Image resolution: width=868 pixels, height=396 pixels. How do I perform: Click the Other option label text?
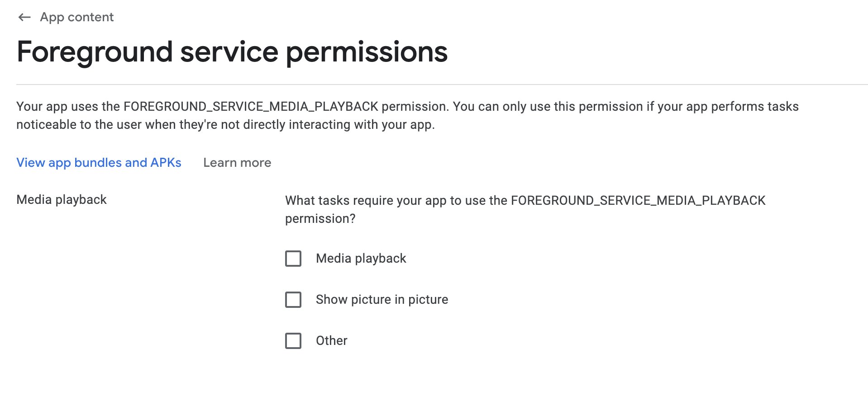click(x=331, y=340)
